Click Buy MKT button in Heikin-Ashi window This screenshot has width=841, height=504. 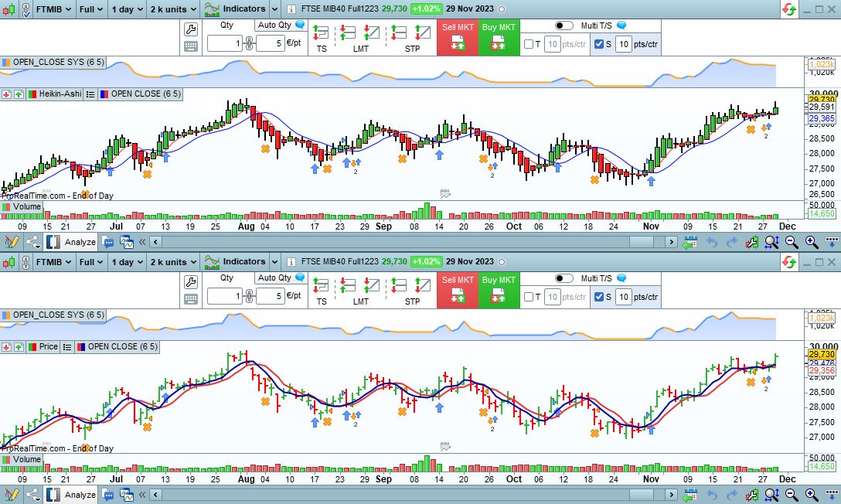[x=499, y=37]
